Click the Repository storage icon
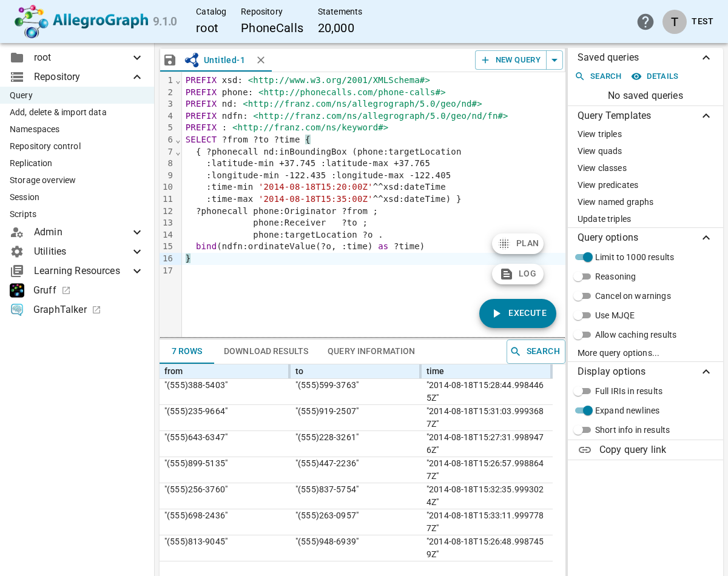 (x=17, y=77)
